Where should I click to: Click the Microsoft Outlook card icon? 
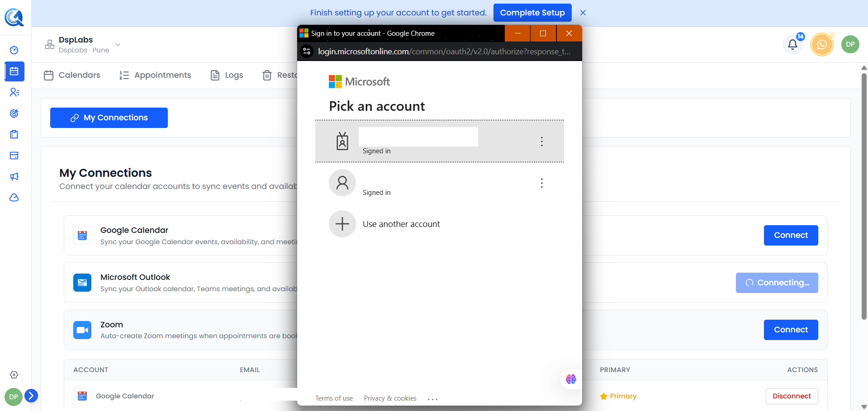[x=82, y=283]
